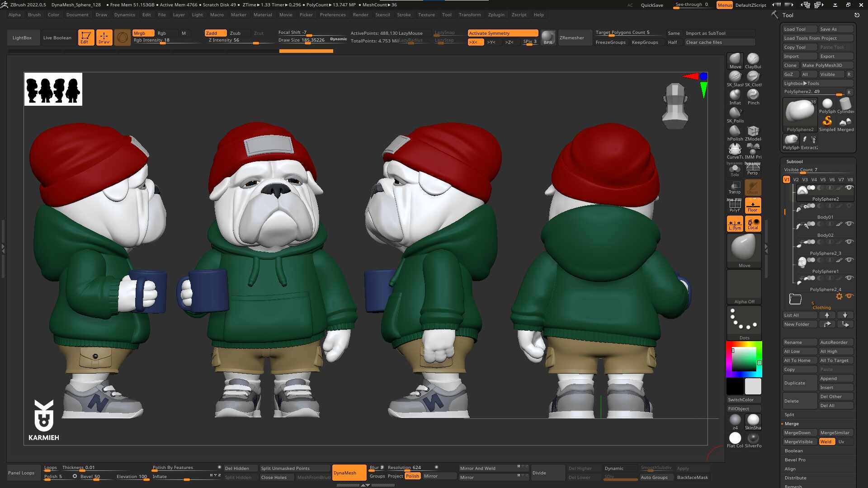Hide the PolySphere2 subtool eye
The height and width of the screenshot is (488, 868).
click(849, 188)
